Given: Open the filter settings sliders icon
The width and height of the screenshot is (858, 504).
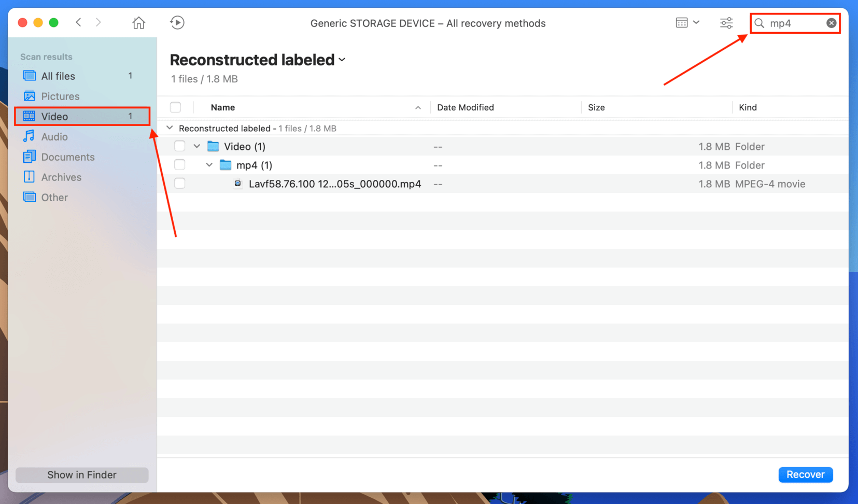Looking at the screenshot, I should pos(726,23).
